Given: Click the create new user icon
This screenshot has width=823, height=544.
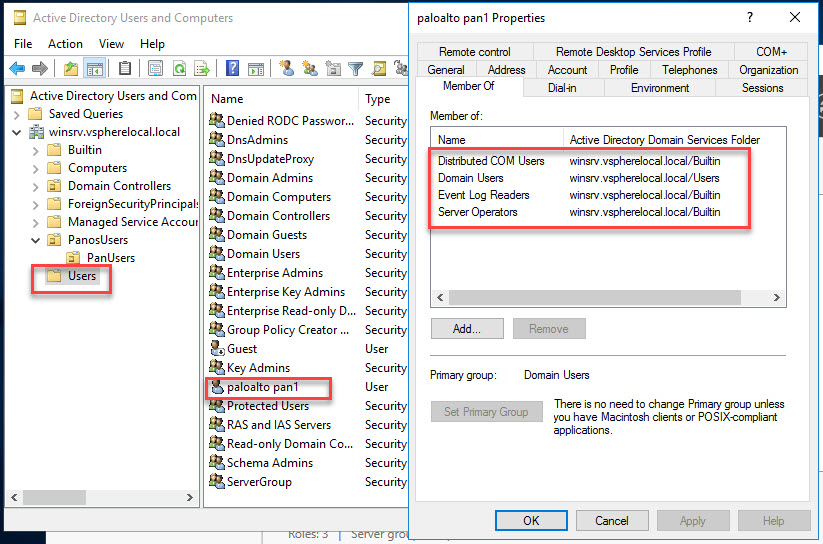Looking at the screenshot, I should point(287,68).
